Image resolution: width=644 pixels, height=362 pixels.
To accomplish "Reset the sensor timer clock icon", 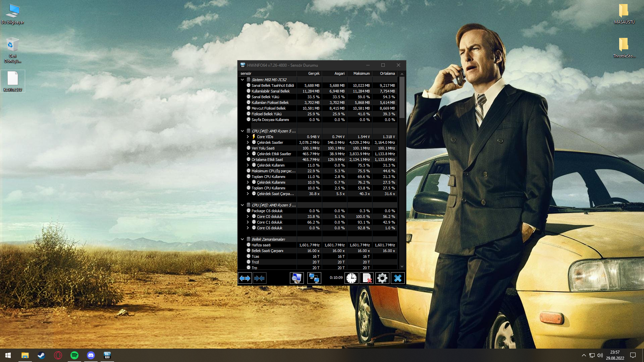I will (x=351, y=278).
